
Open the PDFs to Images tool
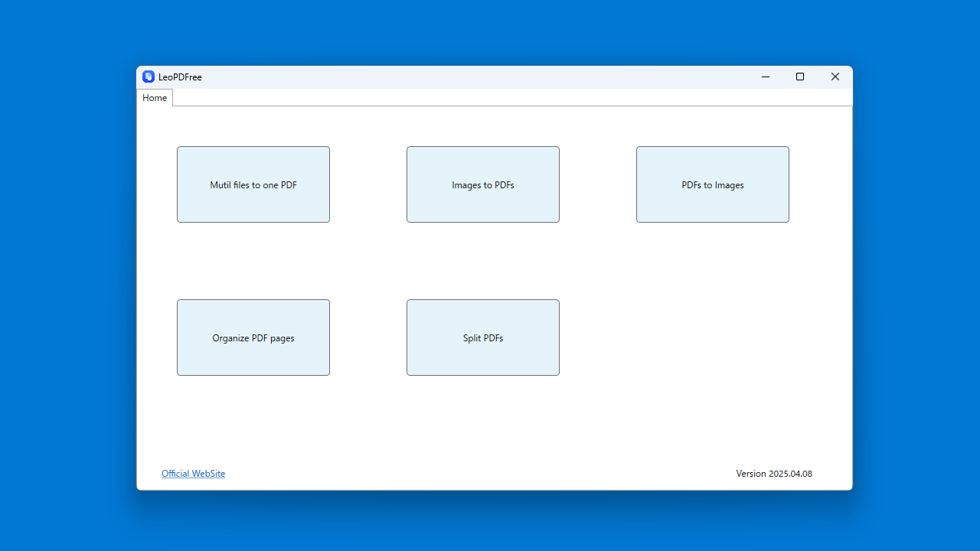713,184
